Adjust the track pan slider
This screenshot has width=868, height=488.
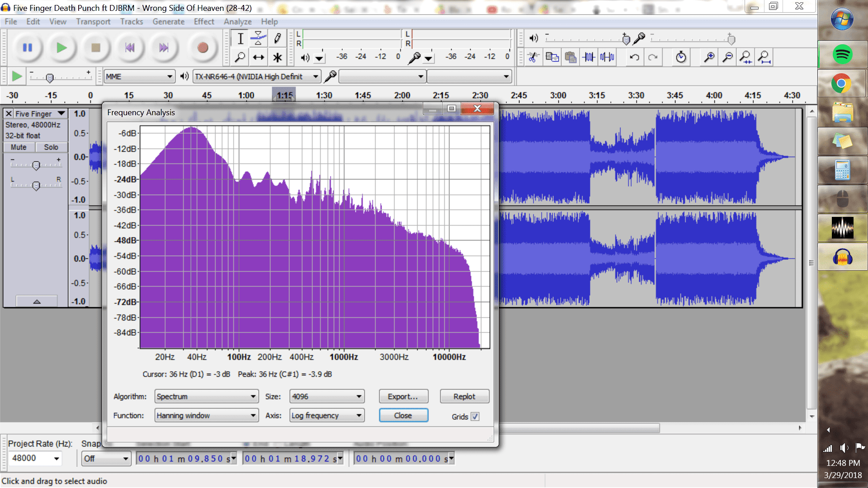pos(36,185)
